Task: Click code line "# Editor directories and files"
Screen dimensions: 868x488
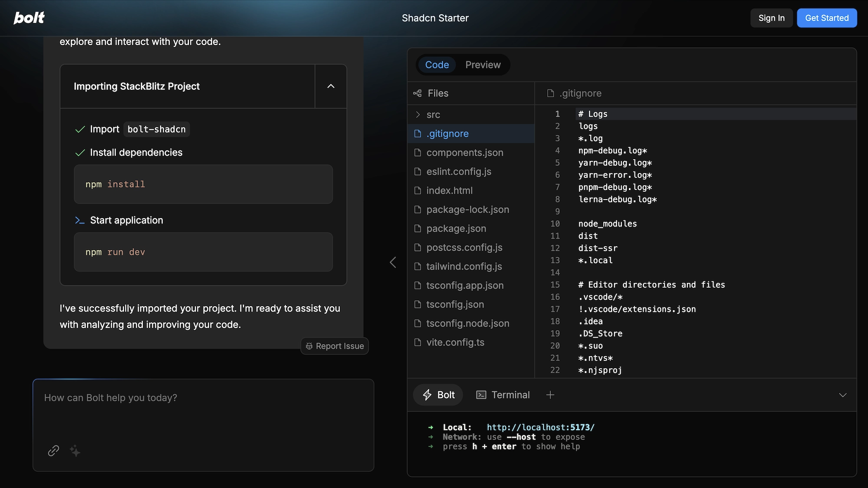Action: [x=652, y=285]
